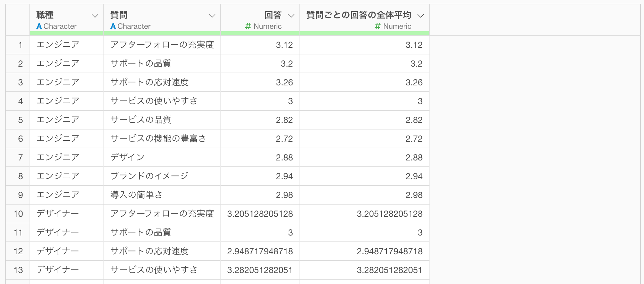The image size is (644, 284).
Task: Select row number 13
Action: click(18, 270)
